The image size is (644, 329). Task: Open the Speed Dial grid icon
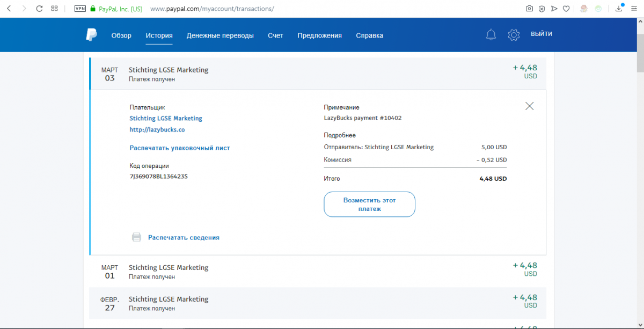(54, 9)
